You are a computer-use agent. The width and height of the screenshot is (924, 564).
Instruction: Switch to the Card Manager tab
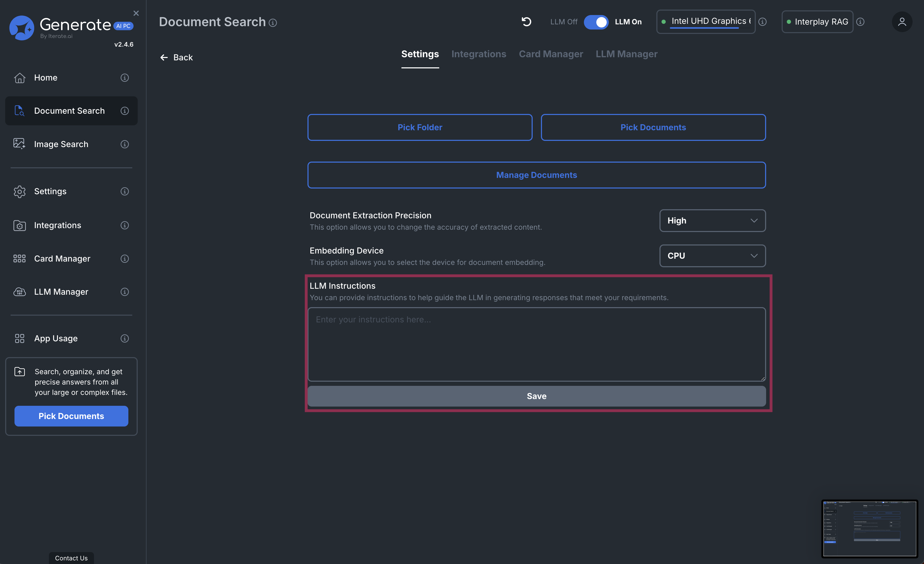coord(551,54)
